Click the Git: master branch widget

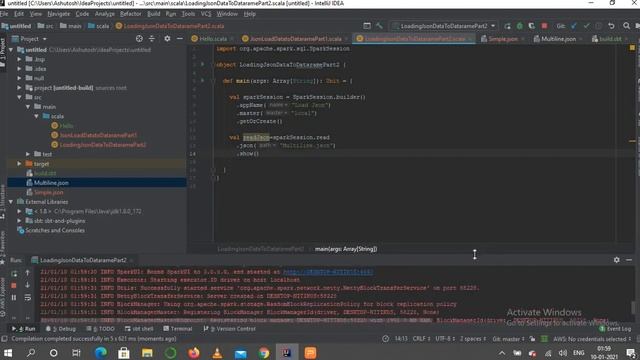coord(508,339)
